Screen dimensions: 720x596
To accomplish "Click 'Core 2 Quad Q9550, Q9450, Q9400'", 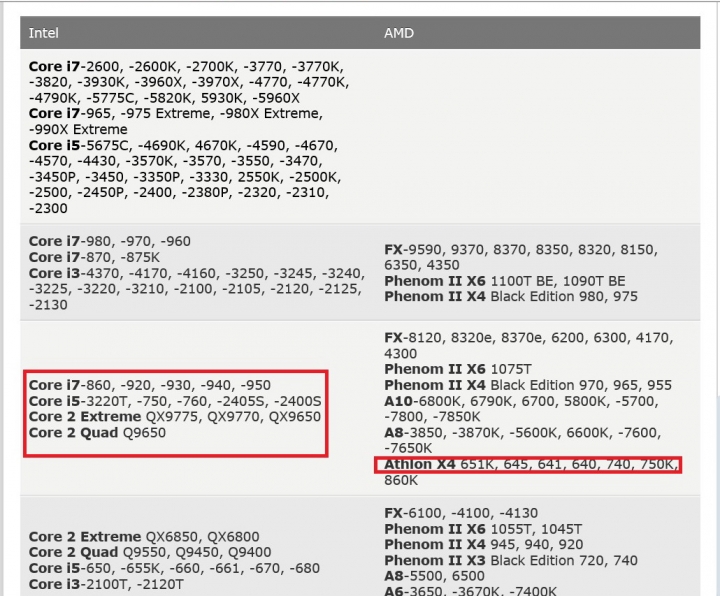I will point(150,552).
